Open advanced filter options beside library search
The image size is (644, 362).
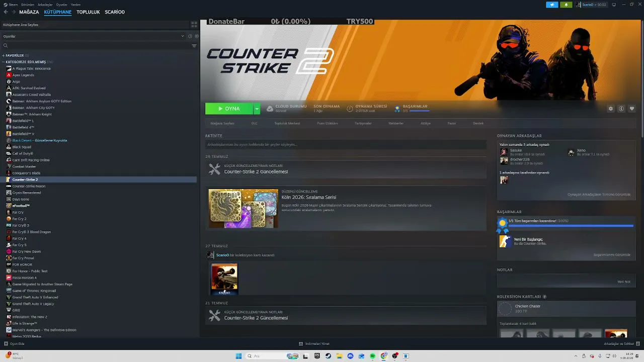[x=194, y=46]
